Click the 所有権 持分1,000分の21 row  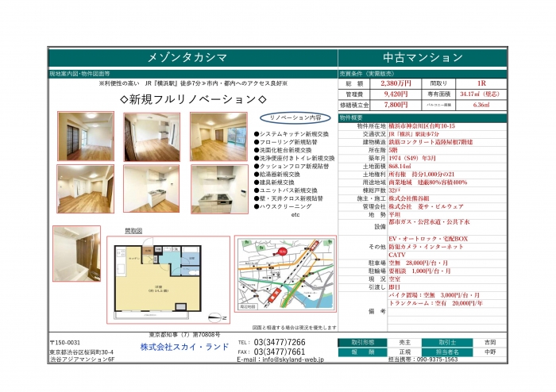click(x=421, y=175)
